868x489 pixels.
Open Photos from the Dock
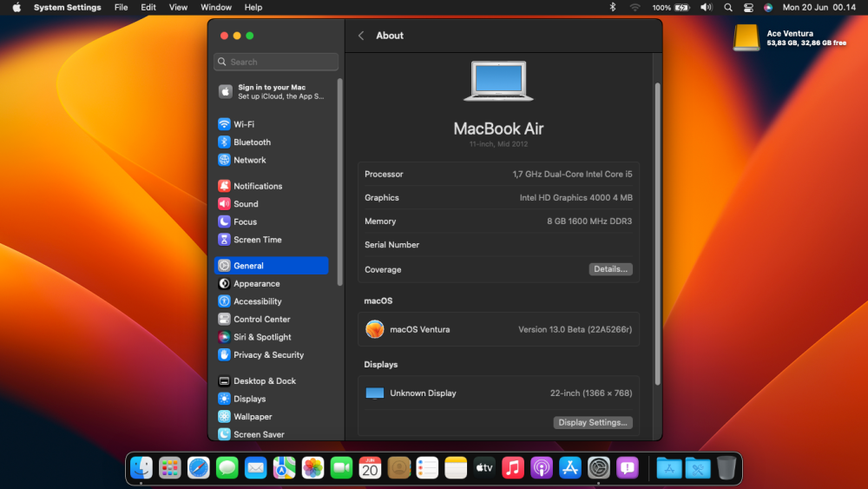312,468
